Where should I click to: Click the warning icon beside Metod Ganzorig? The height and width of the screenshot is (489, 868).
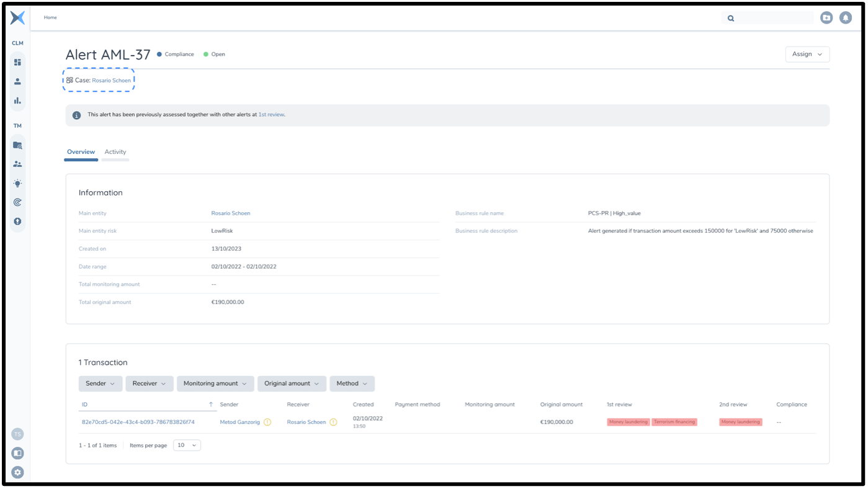coord(267,422)
